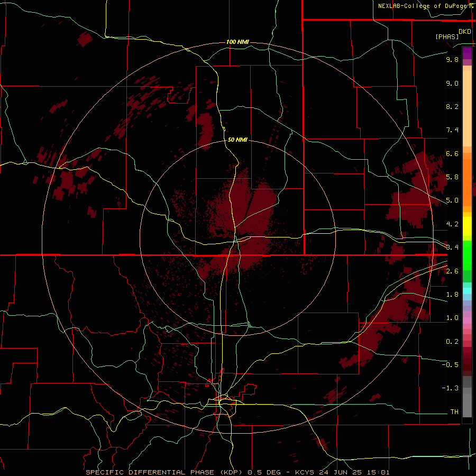Click the 7.4 value on the color scale
This screenshot has width=476, height=476.
coord(452,130)
